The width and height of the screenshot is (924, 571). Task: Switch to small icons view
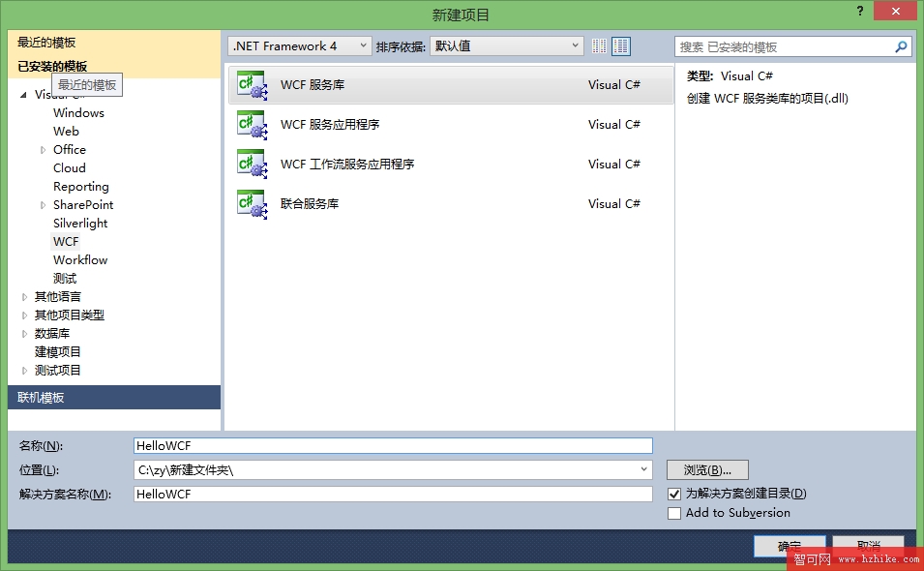599,45
